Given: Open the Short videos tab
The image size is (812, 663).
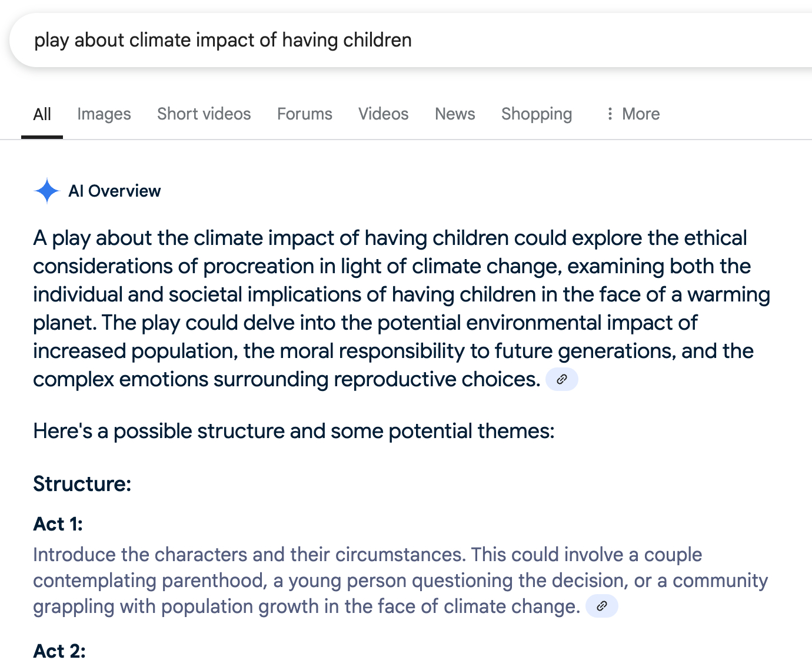Looking at the screenshot, I should coord(204,114).
